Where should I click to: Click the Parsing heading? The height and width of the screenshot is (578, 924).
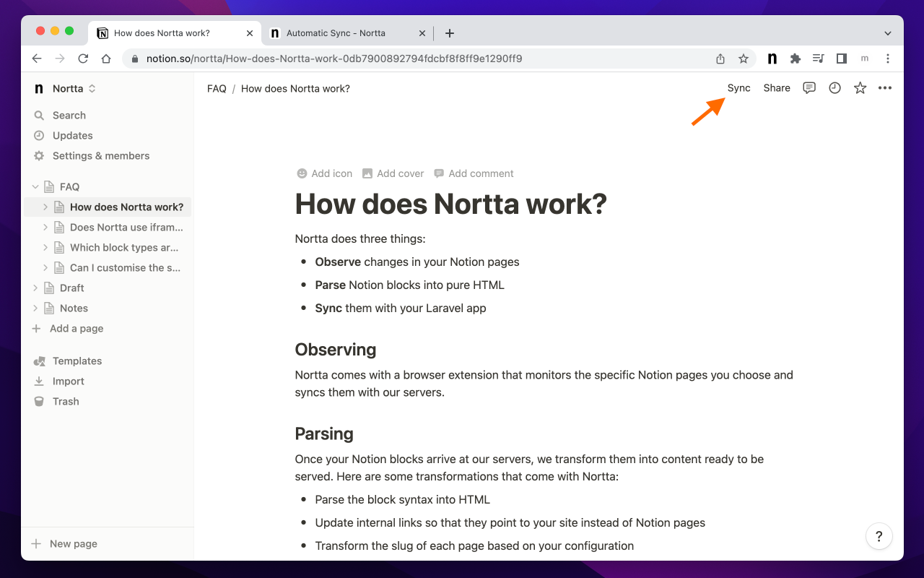click(x=324, y=434)
